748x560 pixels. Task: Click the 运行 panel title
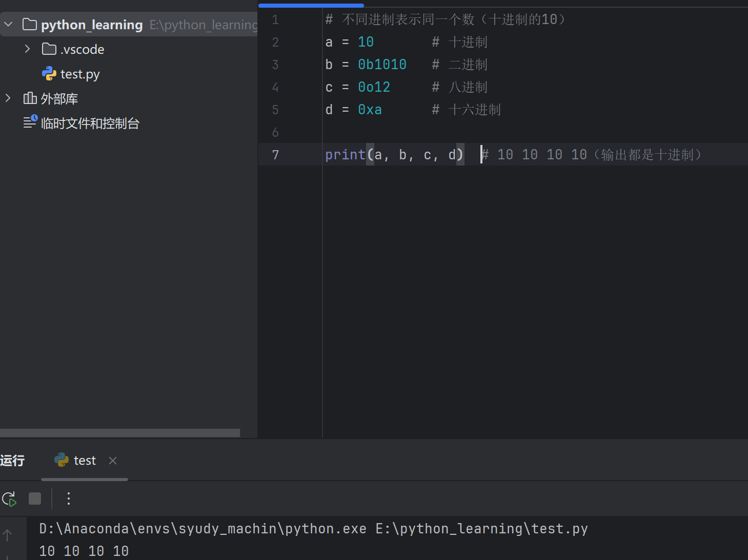[x=12, y=461]
